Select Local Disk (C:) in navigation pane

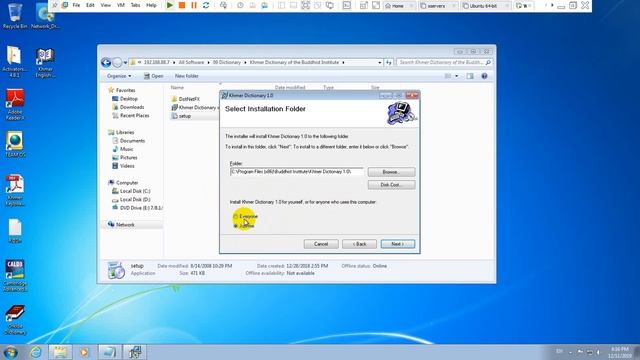click(131, 191)
